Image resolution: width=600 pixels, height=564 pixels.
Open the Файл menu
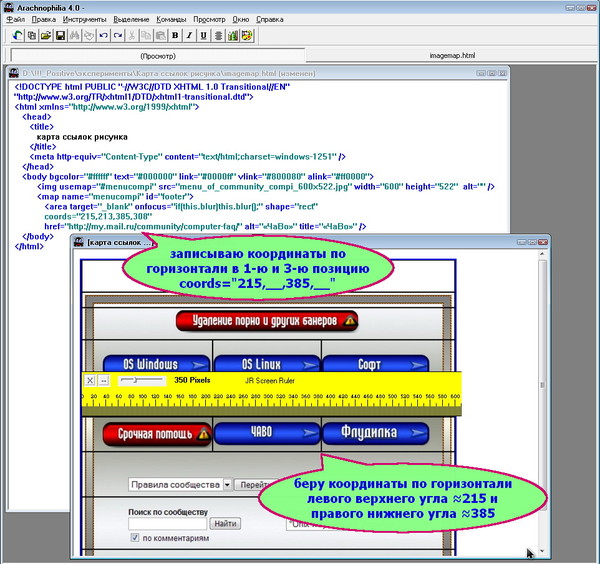[x=16, y=20]
